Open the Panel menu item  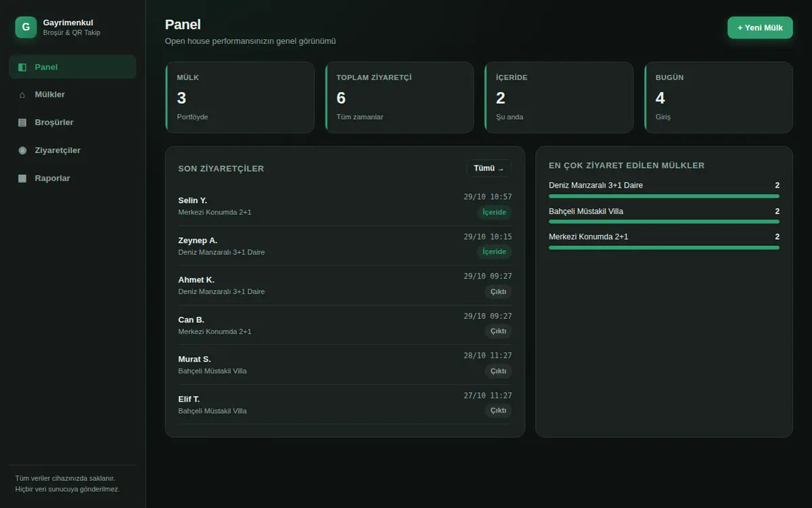point(72,67)
